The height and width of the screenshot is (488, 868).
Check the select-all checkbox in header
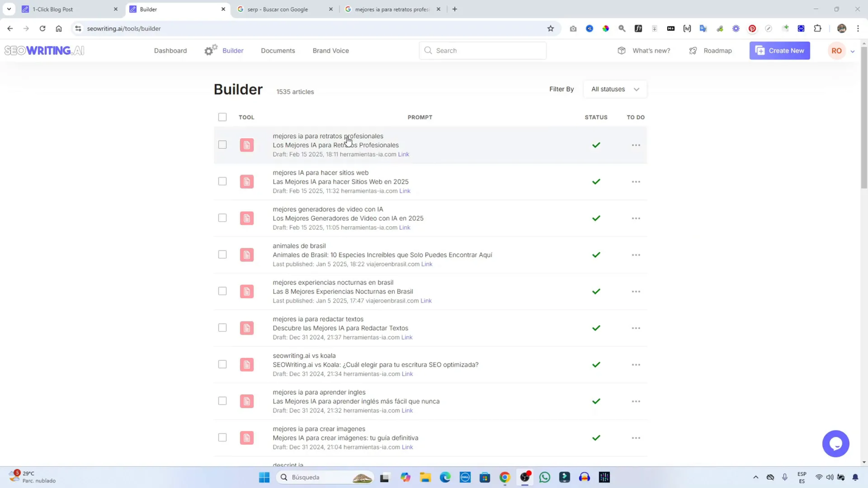222,117
